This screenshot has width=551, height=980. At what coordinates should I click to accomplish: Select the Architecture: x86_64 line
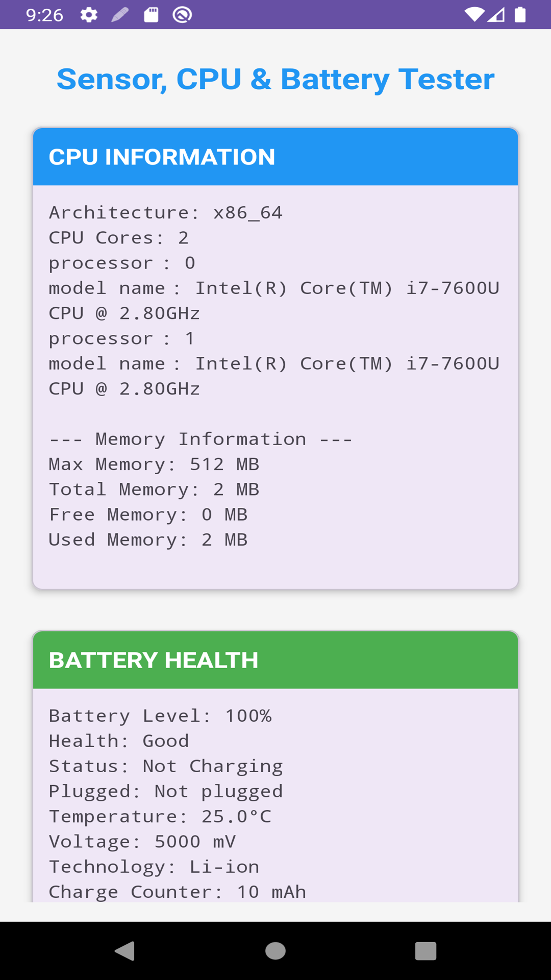pos(165,212)
